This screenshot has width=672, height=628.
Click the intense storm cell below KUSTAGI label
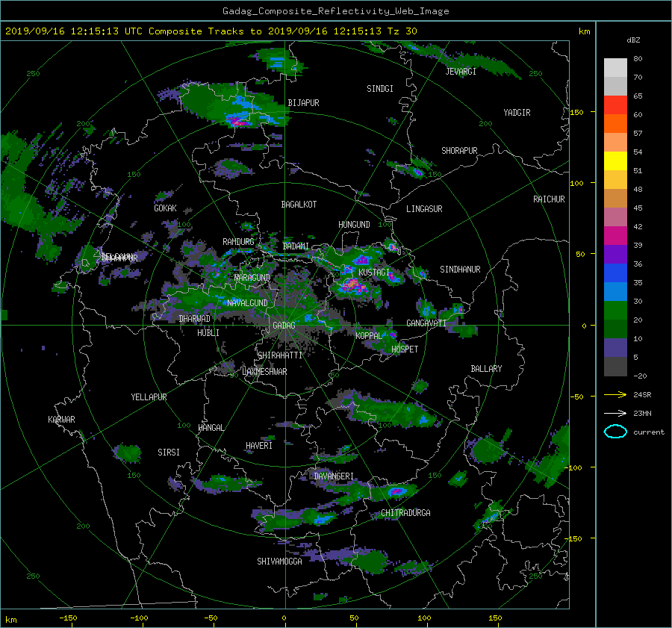352,285
